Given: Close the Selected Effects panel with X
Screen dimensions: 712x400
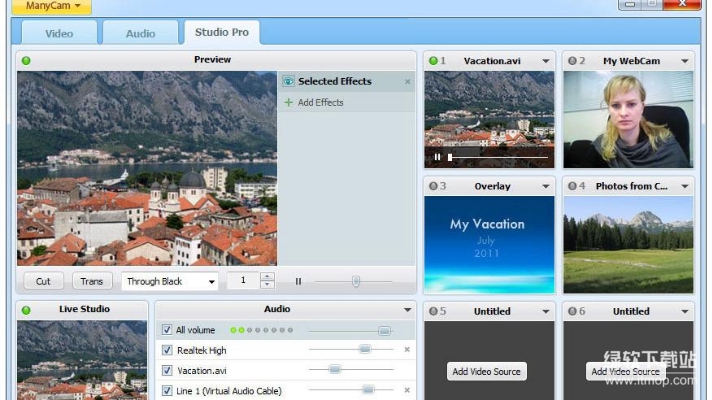Looking at the screenshot, I should point(407,82).
